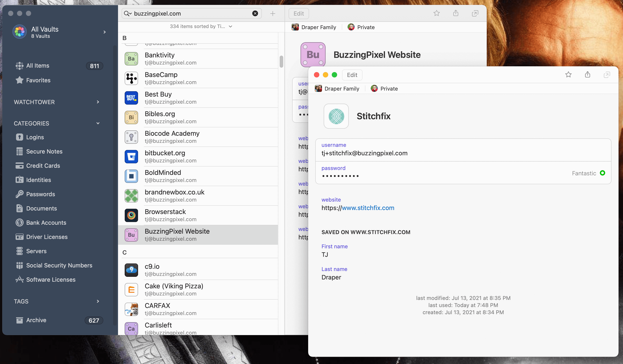Select the Bibles.org entry
The image size is (623, 364).
[198, 117]
